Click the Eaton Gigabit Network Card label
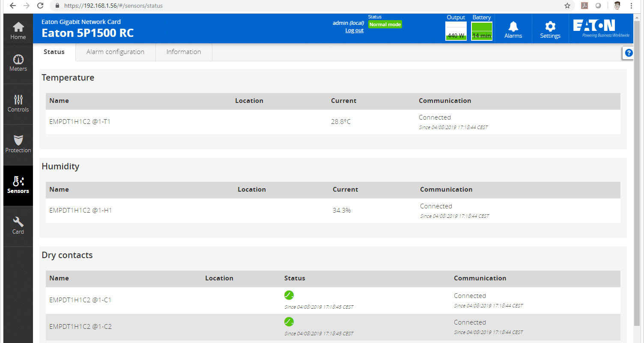Screen dimensions: 644x343 (81, 21)
